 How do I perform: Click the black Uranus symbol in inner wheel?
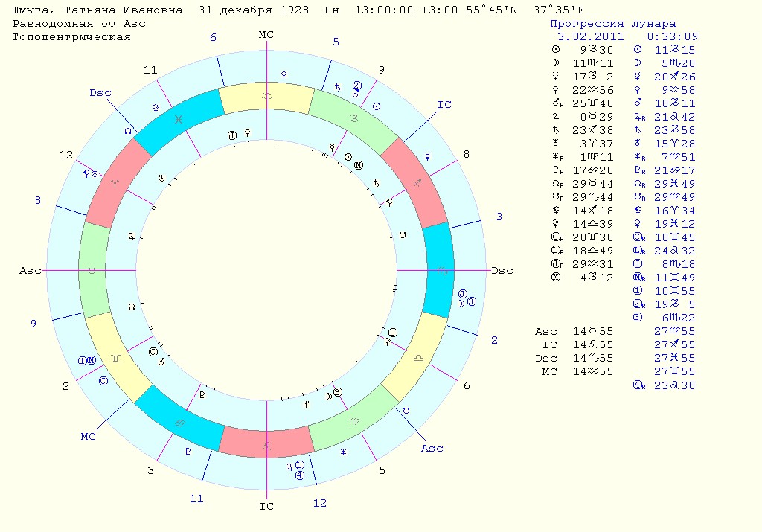[161, 179]
